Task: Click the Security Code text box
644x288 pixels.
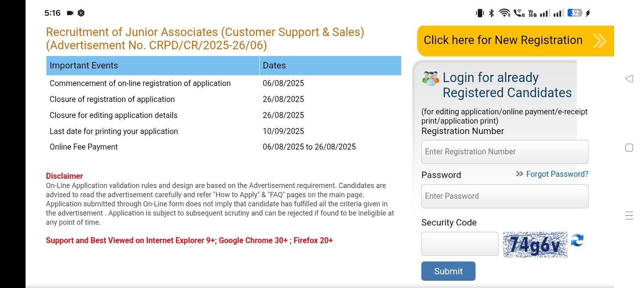Action: tap(460, 244)
